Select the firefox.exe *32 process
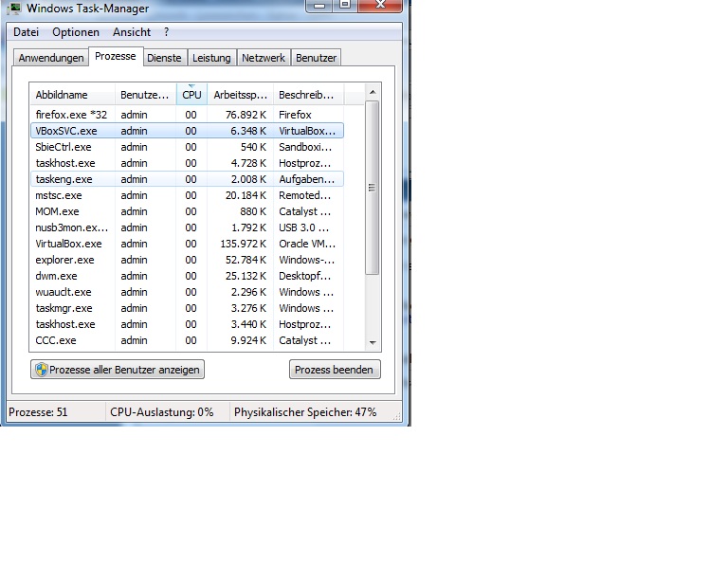728x582 pixels. (187, 115)
